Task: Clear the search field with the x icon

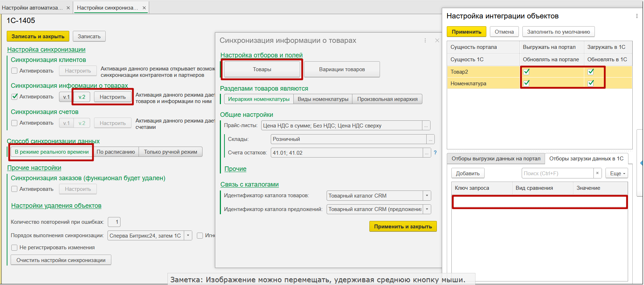Action: [597, 173]
